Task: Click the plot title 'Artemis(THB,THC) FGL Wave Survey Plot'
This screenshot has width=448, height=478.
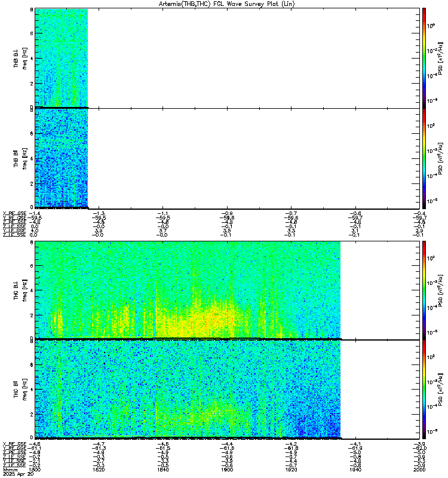Action: point(226,4)
